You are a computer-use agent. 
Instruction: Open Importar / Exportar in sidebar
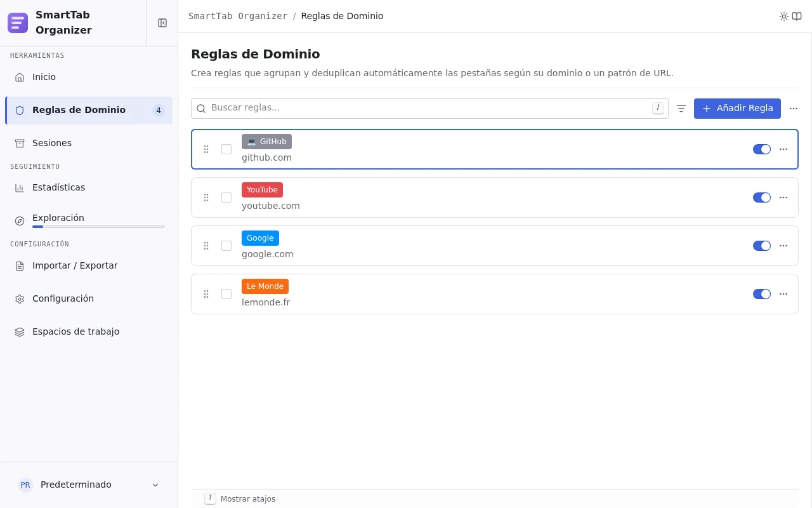89,265
